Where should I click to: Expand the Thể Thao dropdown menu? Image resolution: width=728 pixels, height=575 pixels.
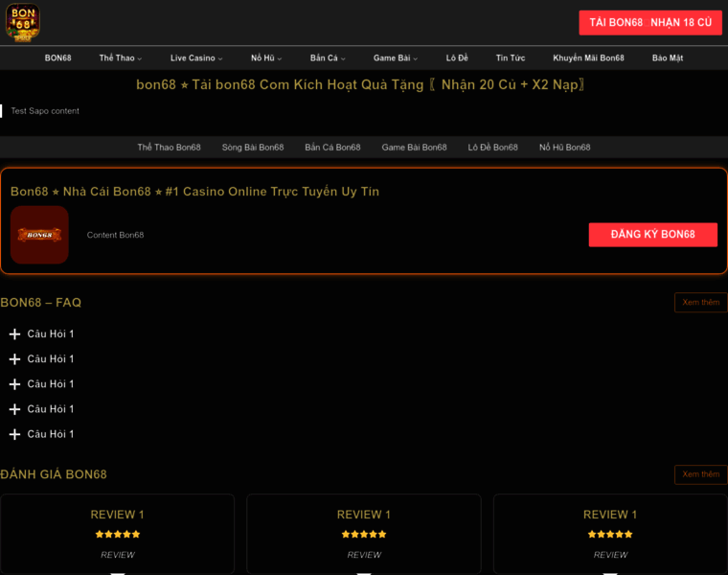coord(121,58)
